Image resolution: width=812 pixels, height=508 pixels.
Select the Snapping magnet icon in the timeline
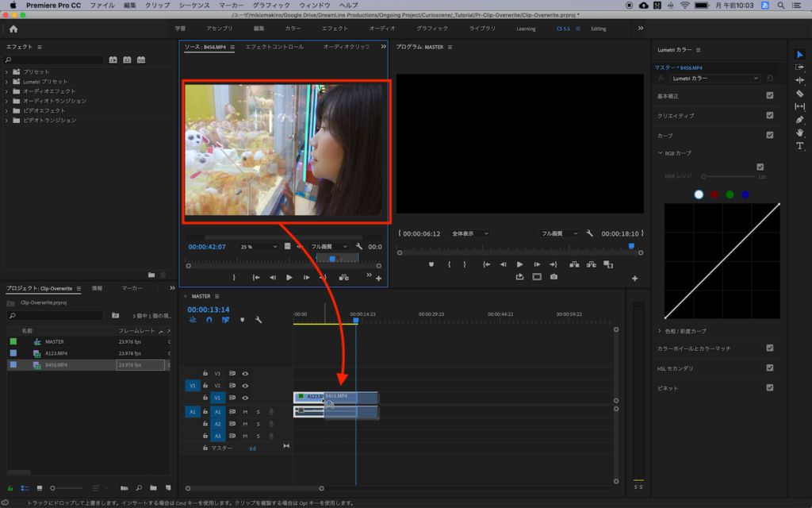click(x=209, y=319)
